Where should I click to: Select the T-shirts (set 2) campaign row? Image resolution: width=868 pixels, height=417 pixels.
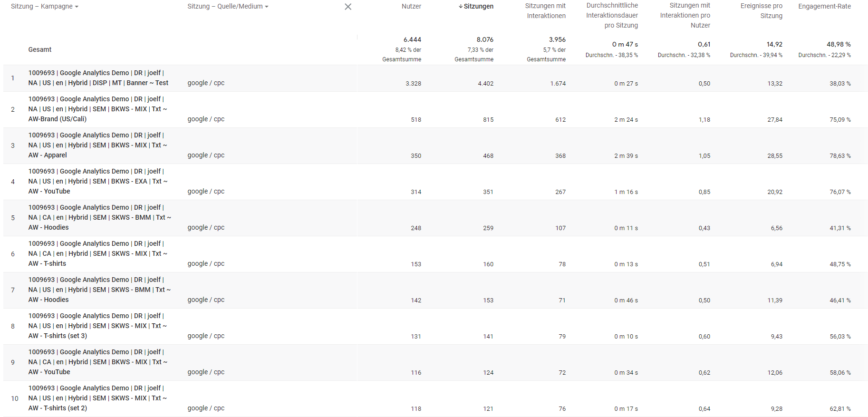pyautogui.click(x=97, y=398)
